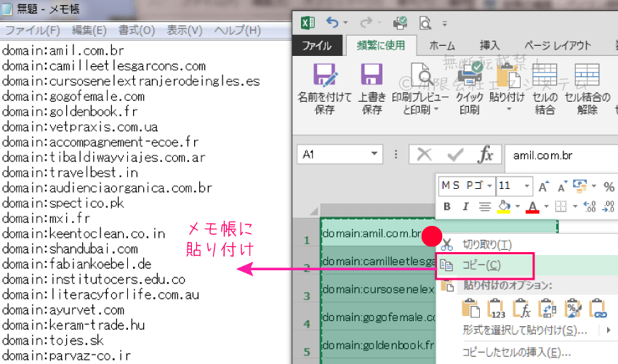Viewport: 618px width, 364px height.
Task: Open Notepad's 表示(V) menu
Action: pyautogui.click(x=184, y=31)
